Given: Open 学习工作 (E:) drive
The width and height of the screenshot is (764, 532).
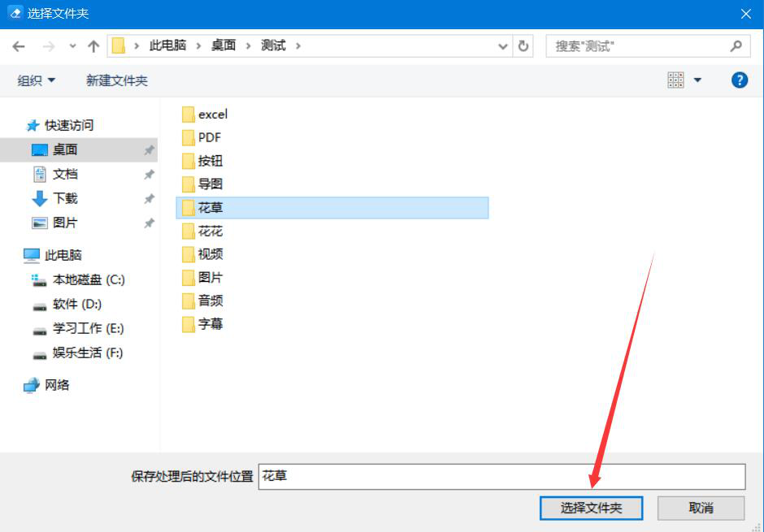Looking at the screenshot, I should pyautogui.click(x=78, y=329).
